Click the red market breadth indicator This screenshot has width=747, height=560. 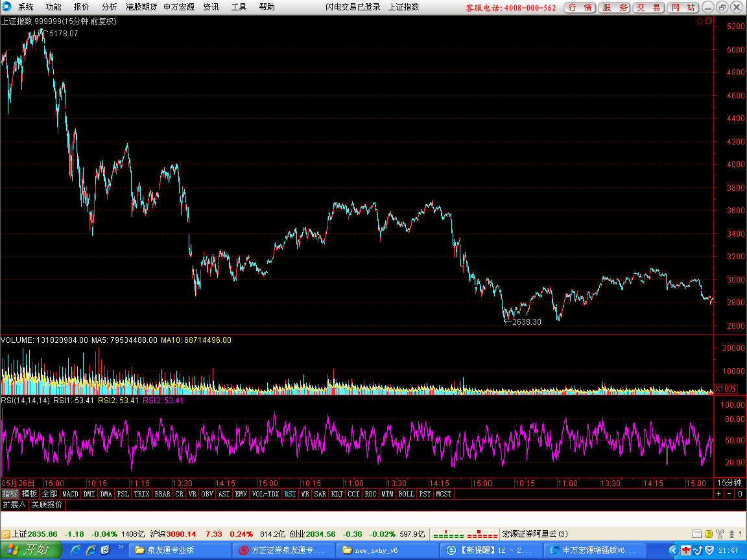pos(482,534)
